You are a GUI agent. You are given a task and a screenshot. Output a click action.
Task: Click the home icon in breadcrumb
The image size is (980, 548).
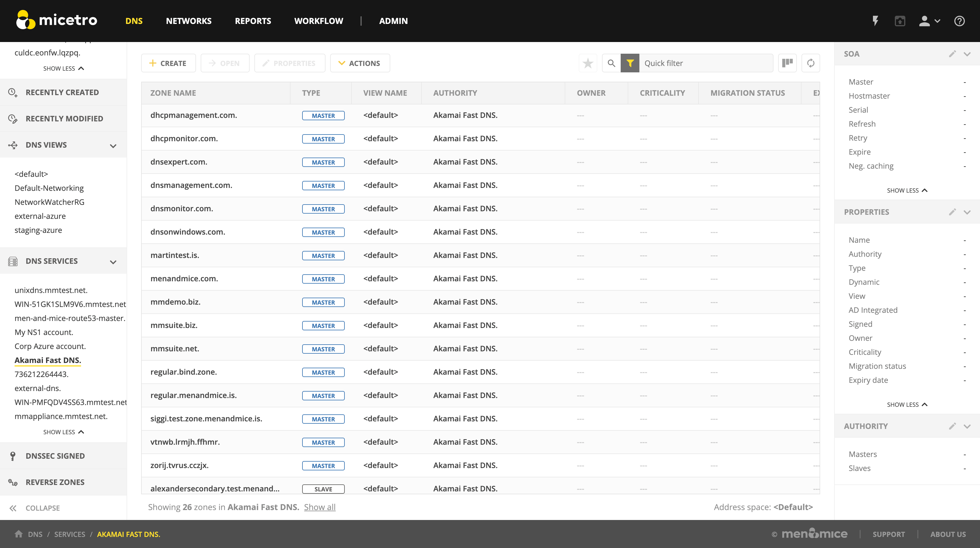click(18, 534)
